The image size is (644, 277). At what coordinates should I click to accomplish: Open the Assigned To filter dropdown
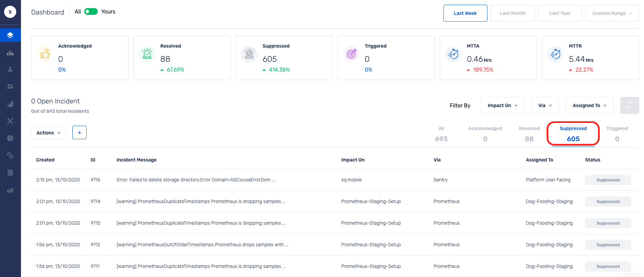[x=590, y=105]
